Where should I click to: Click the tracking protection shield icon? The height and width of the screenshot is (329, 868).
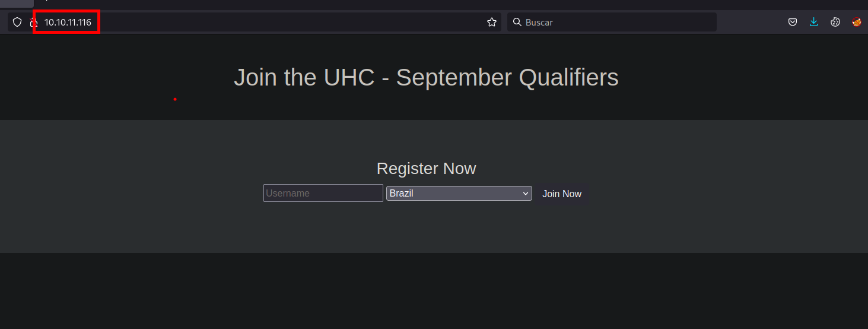click(x=17, y=22)
